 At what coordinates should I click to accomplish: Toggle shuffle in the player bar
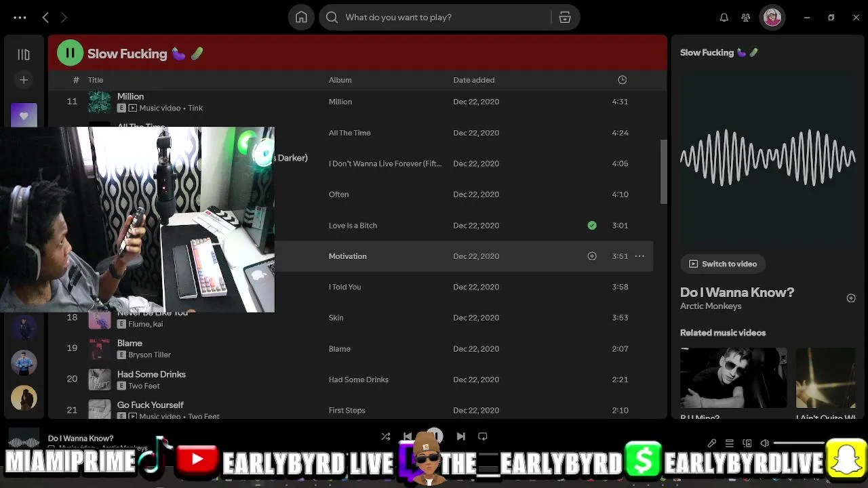pyautogui.click(x=386, y=436)
